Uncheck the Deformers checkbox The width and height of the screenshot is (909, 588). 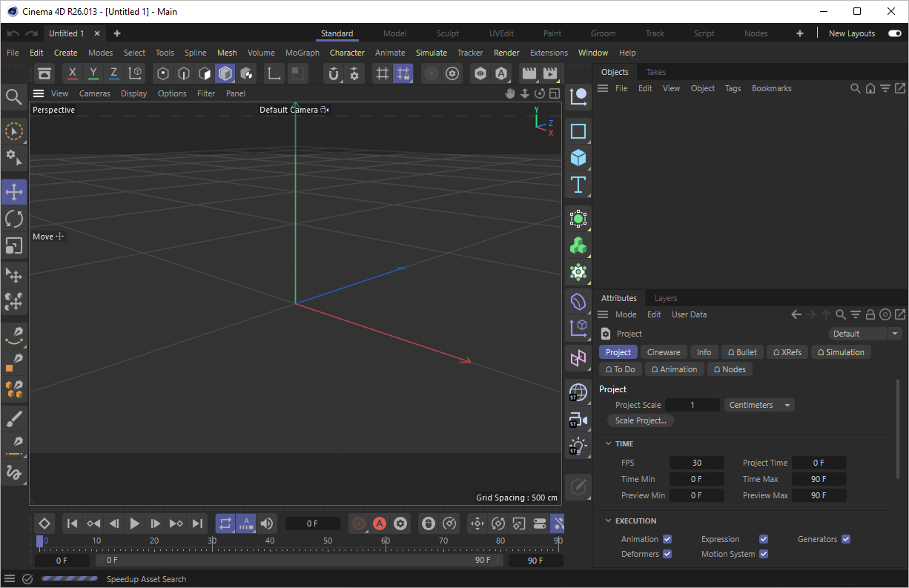[x=667, y=554]
